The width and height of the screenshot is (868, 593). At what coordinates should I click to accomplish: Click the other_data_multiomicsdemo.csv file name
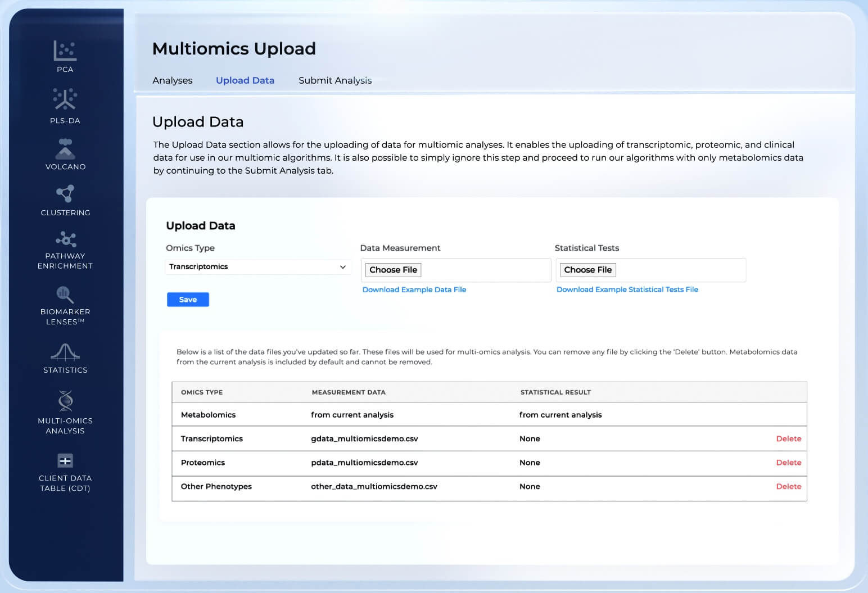point(374,486)
